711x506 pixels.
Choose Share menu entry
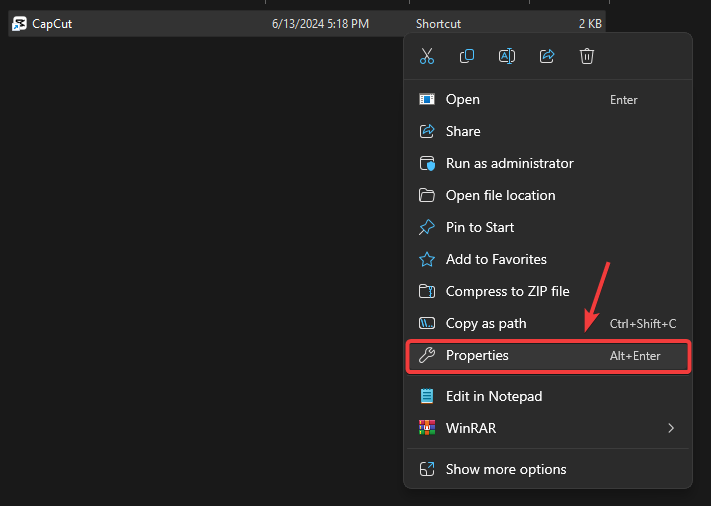click(548, 131)
